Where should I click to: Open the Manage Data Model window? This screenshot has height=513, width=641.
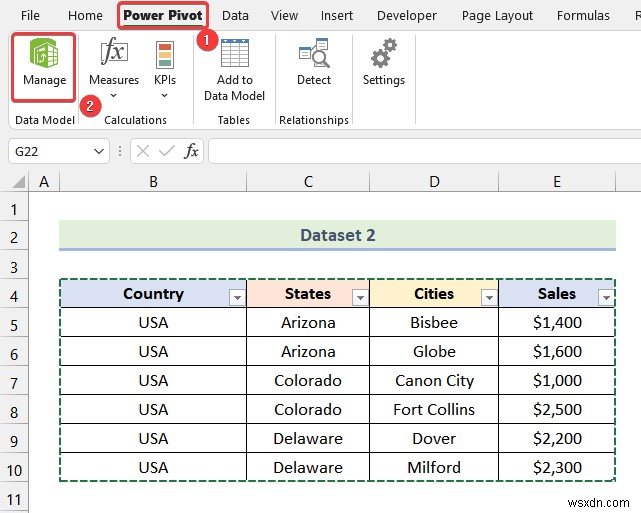click(44, 67)
